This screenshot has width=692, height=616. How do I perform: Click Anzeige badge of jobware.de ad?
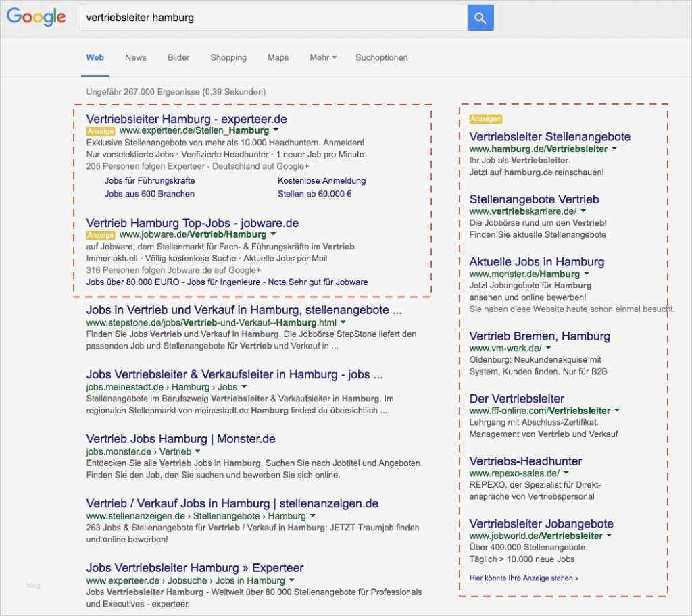click(x=101, y=235)
